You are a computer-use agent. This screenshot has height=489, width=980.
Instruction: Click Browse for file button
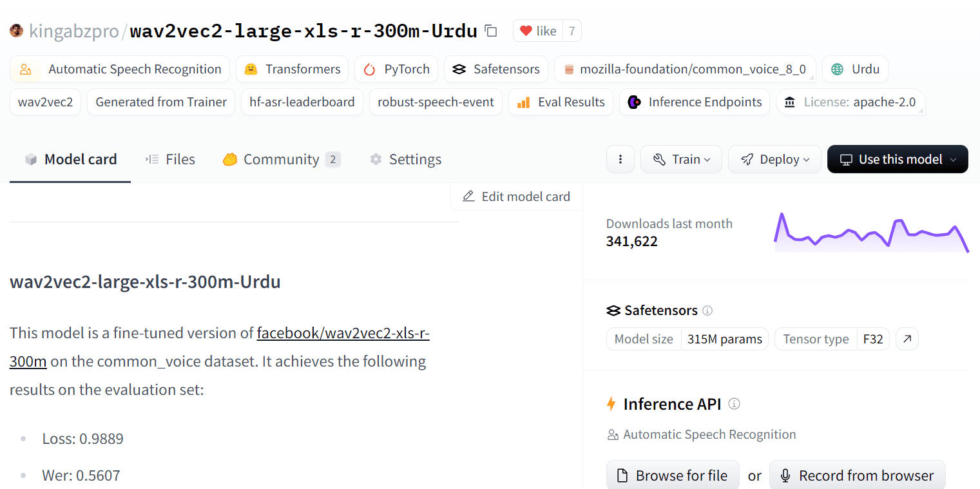coord(673,475)
